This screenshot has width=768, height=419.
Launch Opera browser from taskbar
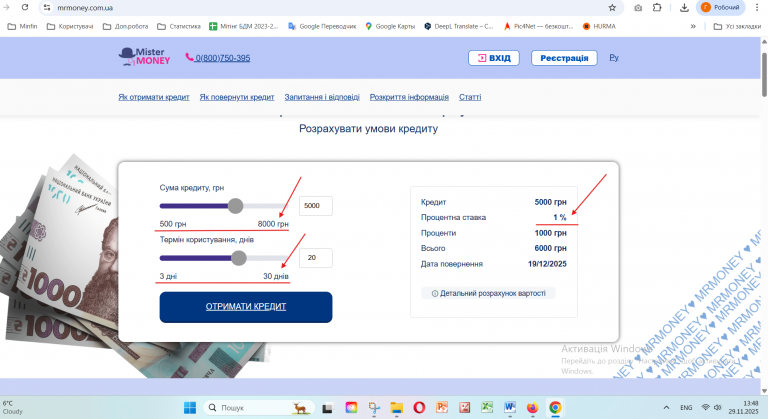point(419,408)
